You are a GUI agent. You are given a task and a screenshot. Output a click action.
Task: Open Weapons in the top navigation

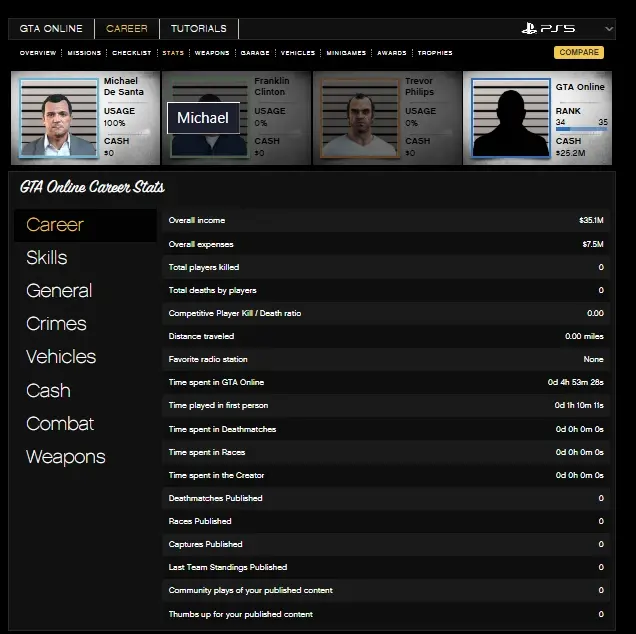click(212, 53)
